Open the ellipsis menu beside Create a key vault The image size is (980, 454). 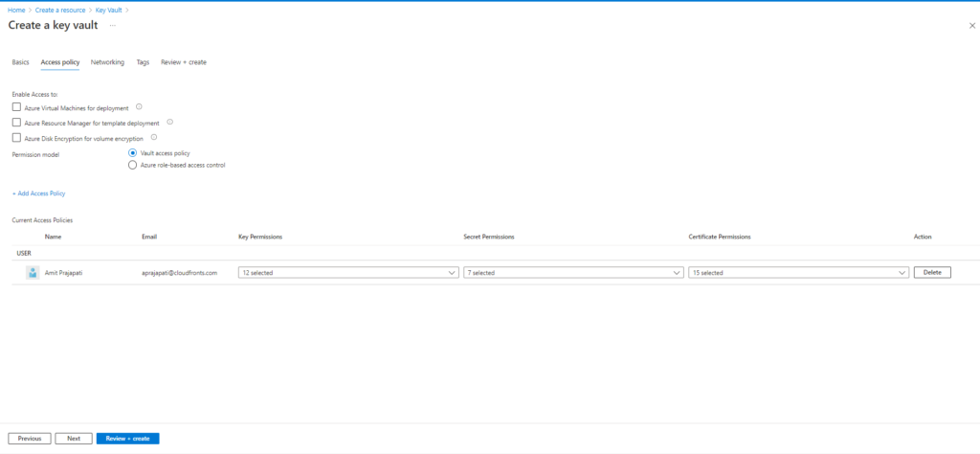coord(113,26)
